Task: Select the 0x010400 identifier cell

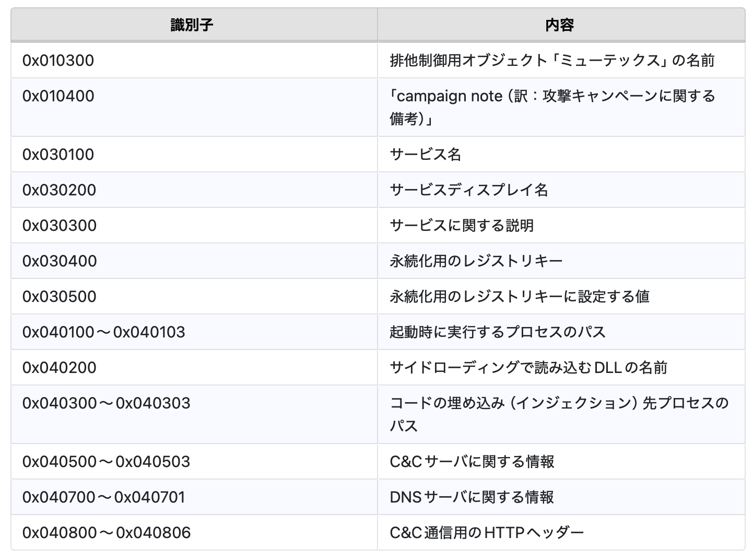Action: [58, 96]
